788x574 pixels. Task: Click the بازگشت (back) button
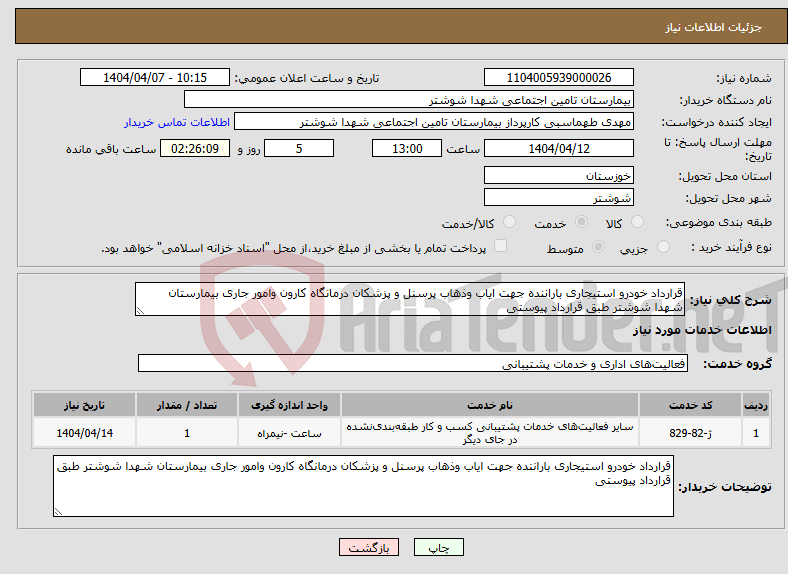369,547
